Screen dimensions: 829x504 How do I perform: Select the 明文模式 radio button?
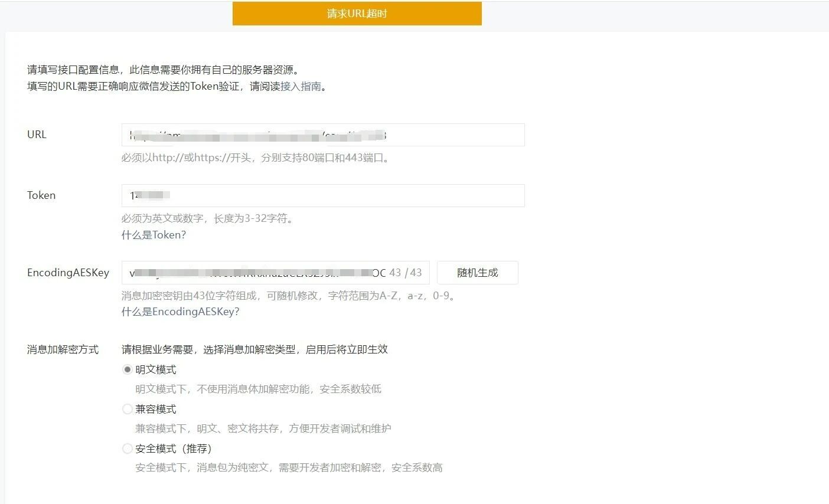(x=127, y=369)
